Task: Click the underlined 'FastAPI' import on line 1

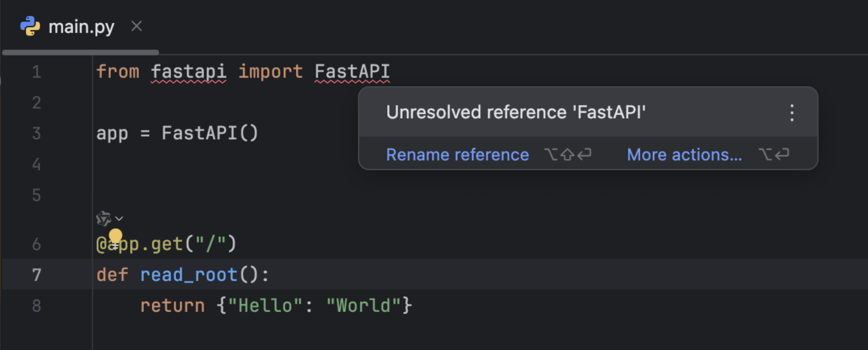Action: 352,72
